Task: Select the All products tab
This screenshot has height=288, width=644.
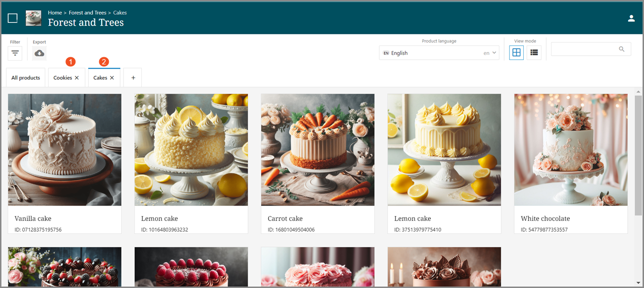Action: 26,78
